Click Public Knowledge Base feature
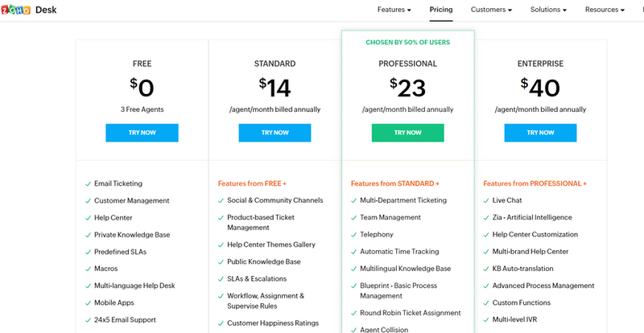644x333 pixels. coord(264,261)
